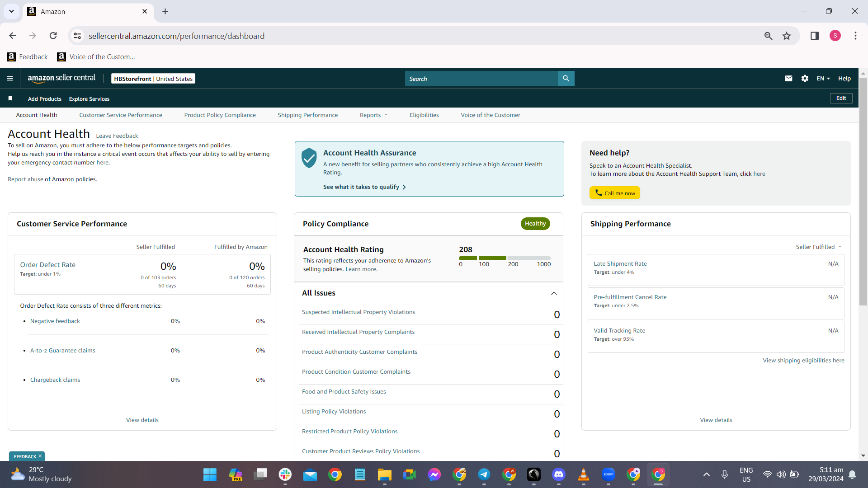
Task: Open the Feedback bookmark
Action: coord(28,57)
